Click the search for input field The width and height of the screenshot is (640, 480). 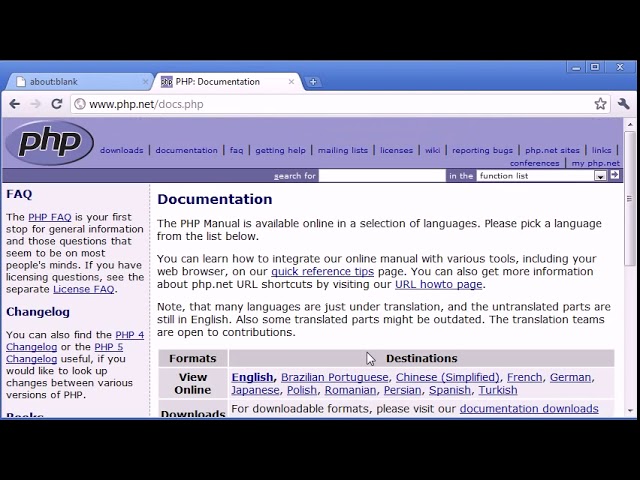tap(382, 176)
